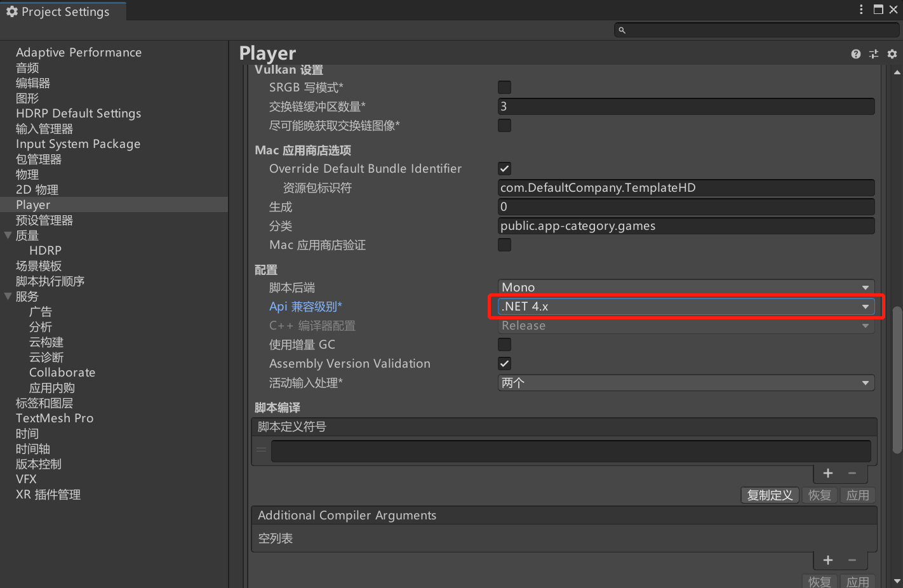
Task: Enable the SRGB 写模式 checkbox
Action: (504, 87)
